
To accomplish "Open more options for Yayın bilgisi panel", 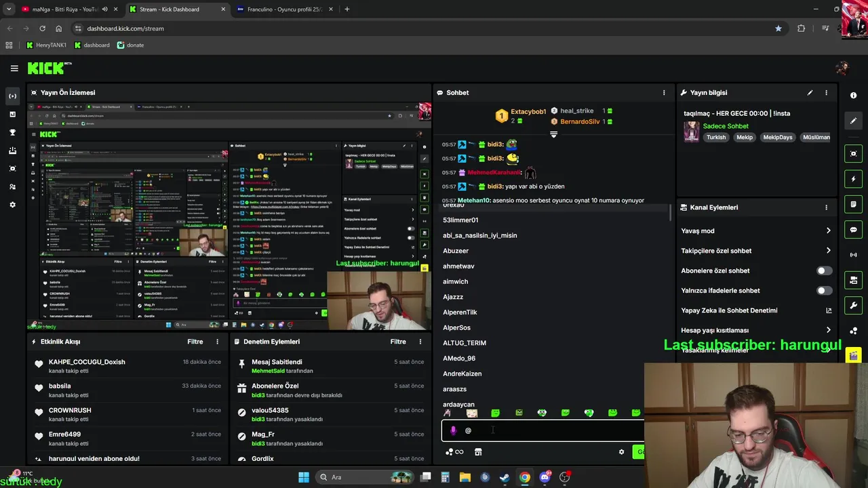I will [x=826, y=93].
